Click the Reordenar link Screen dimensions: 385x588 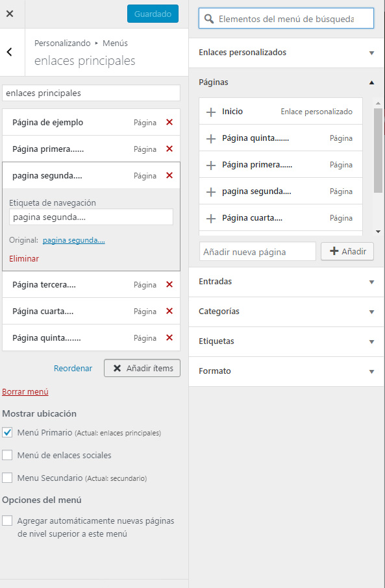(73, 368)
